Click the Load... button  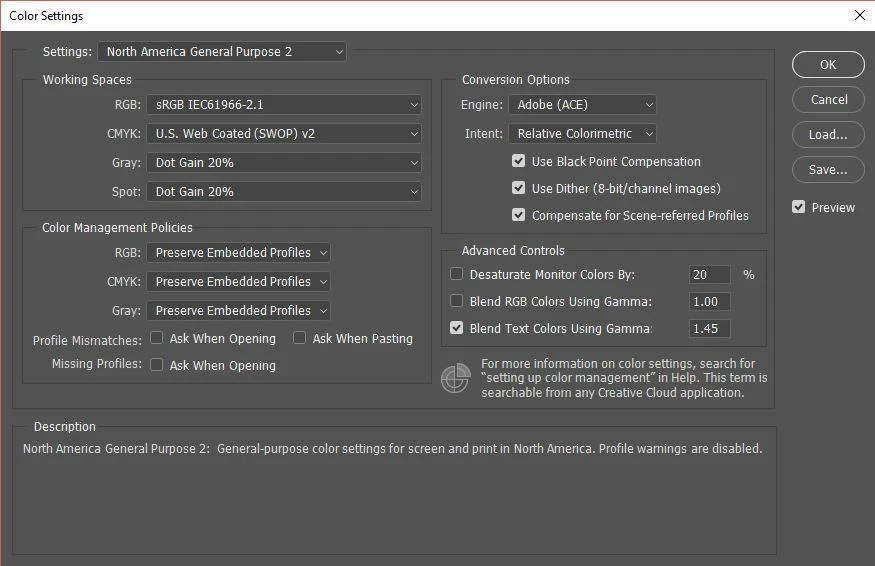pyautogui.click(x=828, y=135)
